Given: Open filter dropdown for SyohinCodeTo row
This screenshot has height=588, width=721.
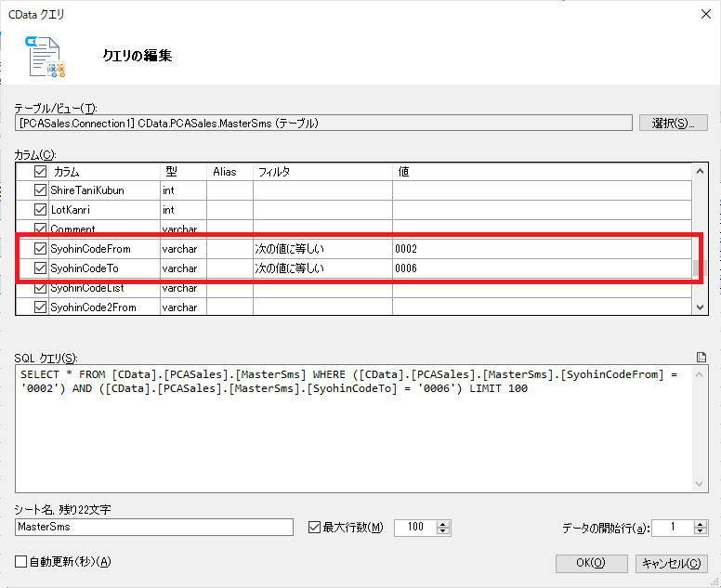Looking at the screenshot, I should pos(322,268).
